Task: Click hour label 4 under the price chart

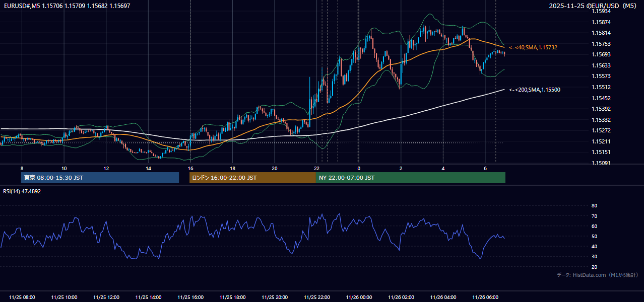Action: [x=443, y=168]
